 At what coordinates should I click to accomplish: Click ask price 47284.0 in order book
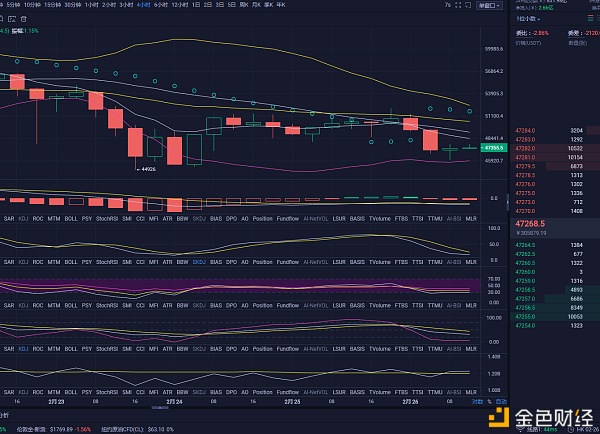click(525, 131)
